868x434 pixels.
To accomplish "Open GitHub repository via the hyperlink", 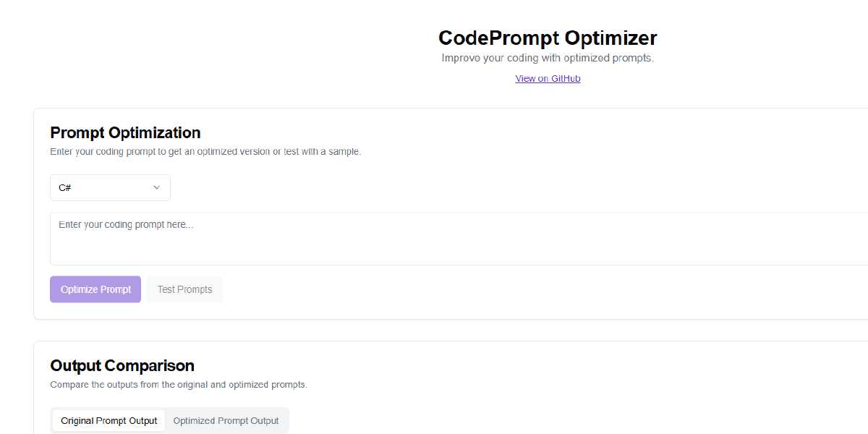I will pyautogui.click(x=548, y=78).
